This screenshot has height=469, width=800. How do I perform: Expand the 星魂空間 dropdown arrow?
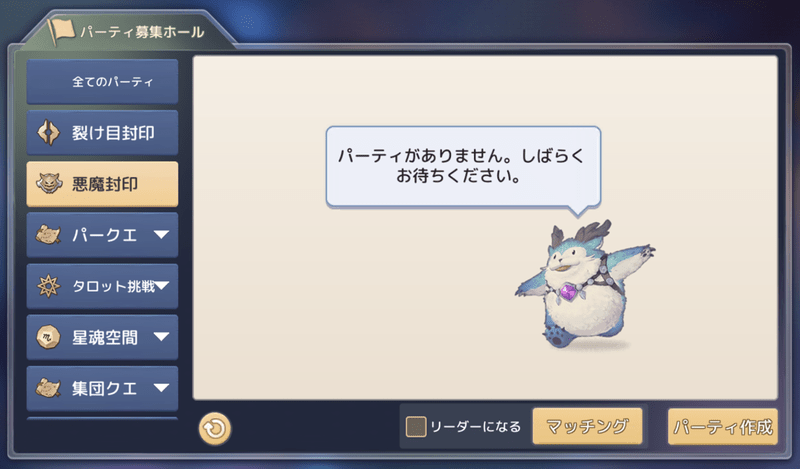(161, 337)
